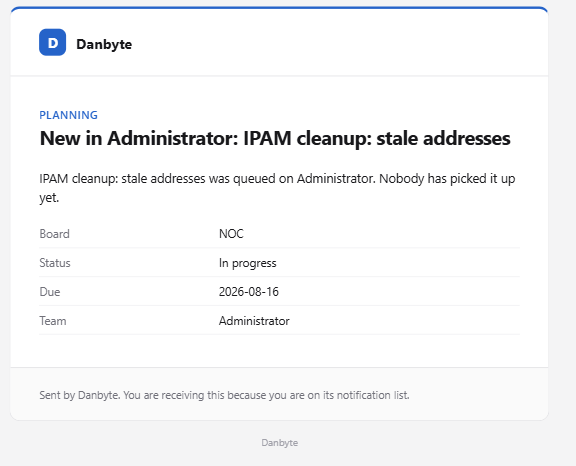Click the In progress status value
This screenshot has height=466, width=576.
pyautogui.click(x=248, y=263)
